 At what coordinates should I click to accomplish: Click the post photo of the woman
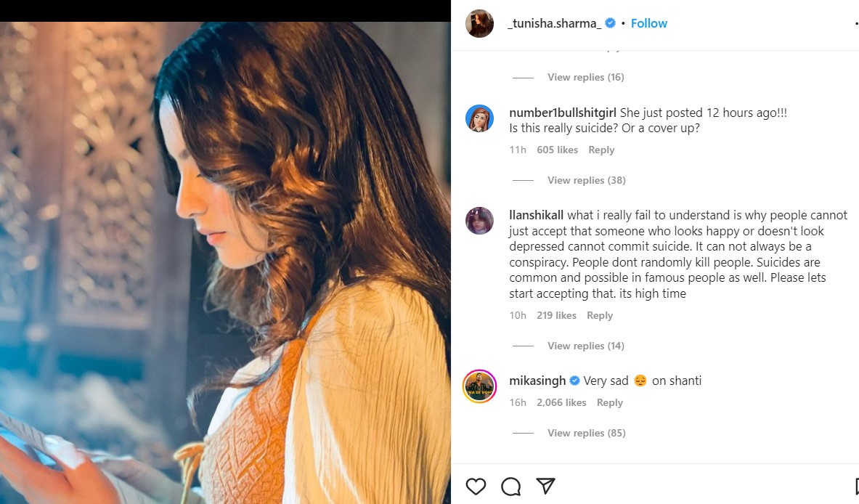coord(225,261)
